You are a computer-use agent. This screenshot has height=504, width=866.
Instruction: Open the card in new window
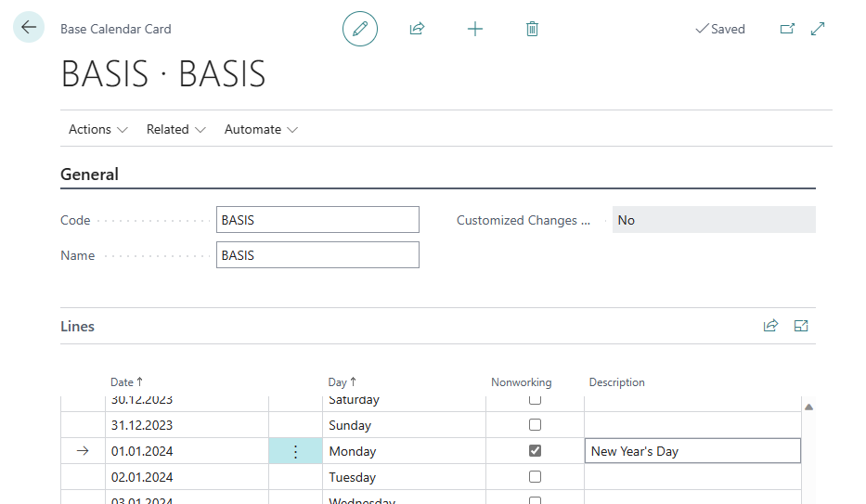pos(787,29)
